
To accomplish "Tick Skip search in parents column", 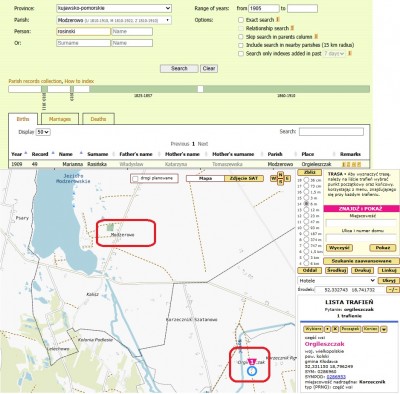I will pos(241,37).
